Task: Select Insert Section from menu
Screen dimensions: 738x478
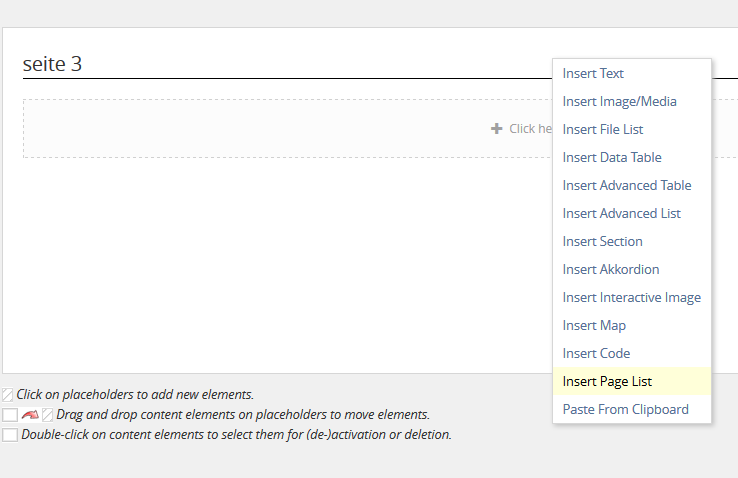Action: (602, 241)
